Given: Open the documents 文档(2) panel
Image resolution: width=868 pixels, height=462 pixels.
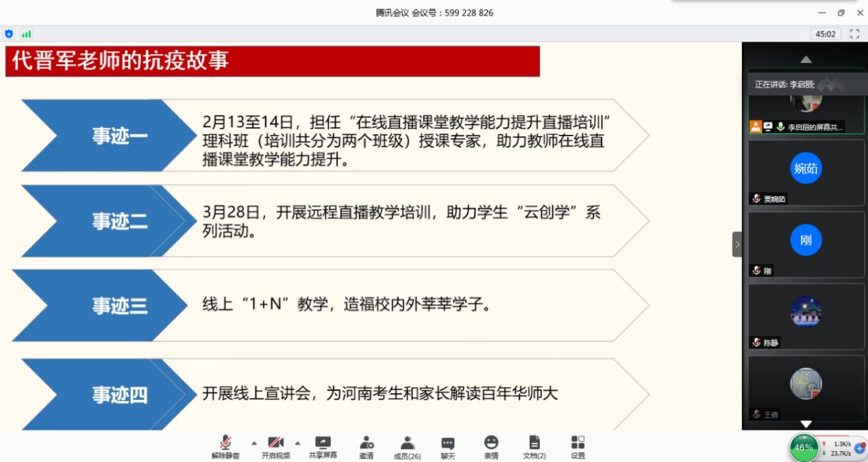Looking at the screenshot, I should coord(534,446).
